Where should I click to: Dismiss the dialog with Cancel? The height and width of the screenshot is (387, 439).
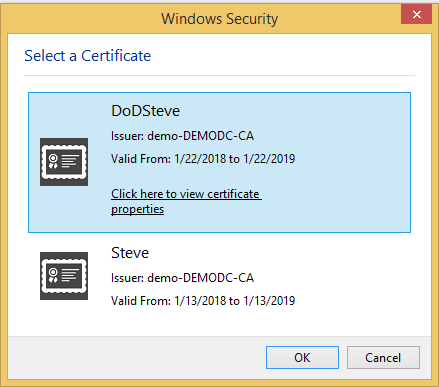click(x=383, y=357)
